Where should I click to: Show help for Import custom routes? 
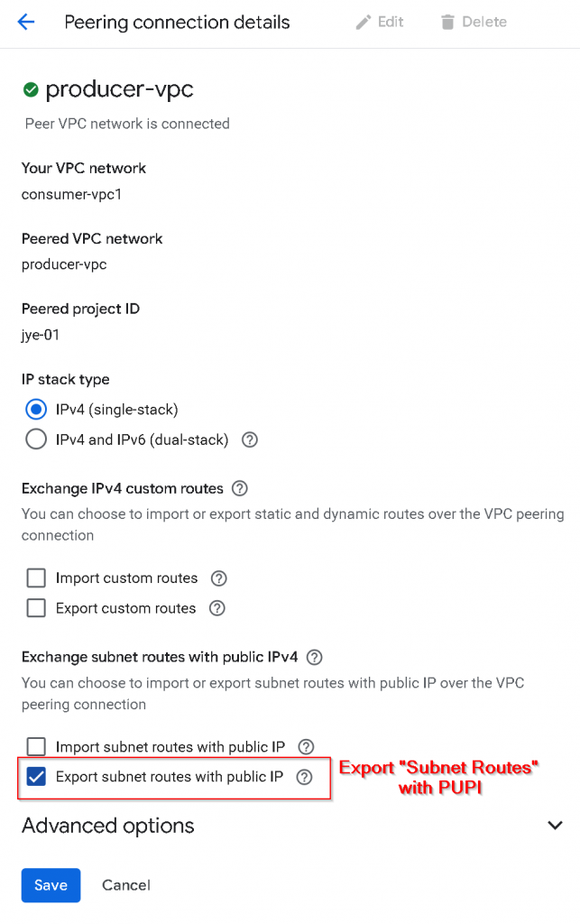point(218,578)
